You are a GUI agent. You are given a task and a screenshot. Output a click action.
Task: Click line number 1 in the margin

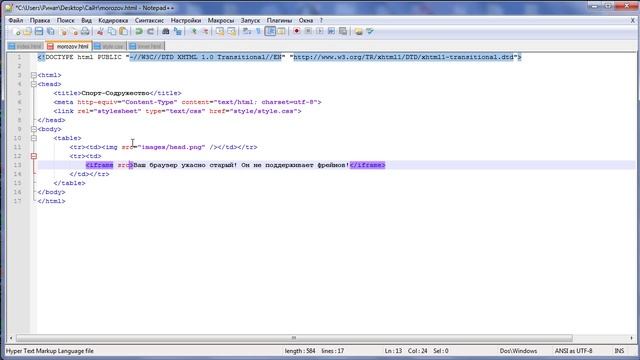pos(19,57)
